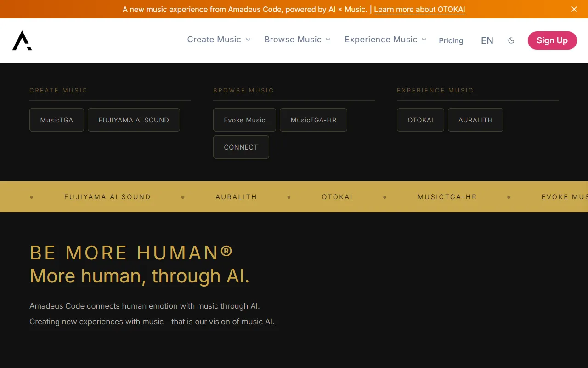The height and width of the screenshot is (368, 588).
Task: Expand the Browse Music navigation dropdown
Action: point(297,40)
